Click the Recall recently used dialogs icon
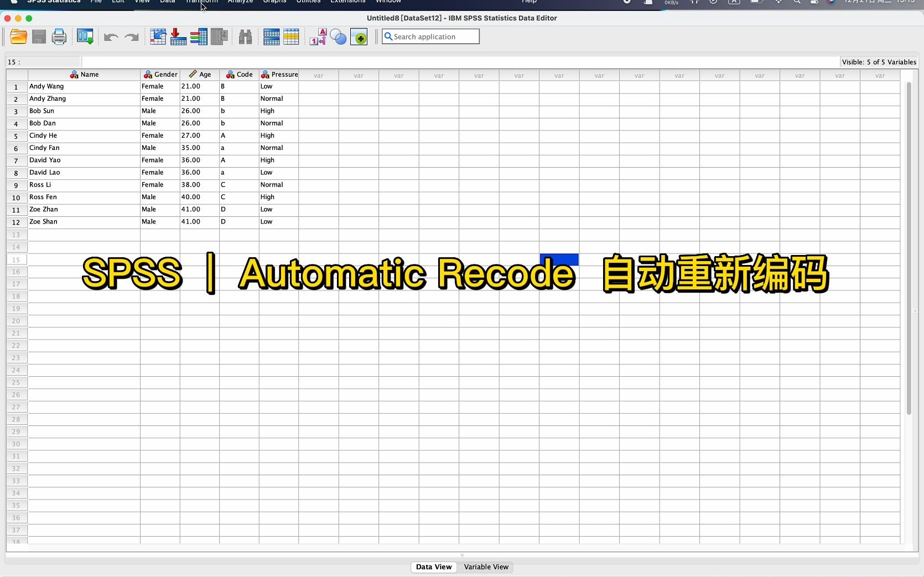The width and height of the screenshot is (924, 577). click(85, 37)
